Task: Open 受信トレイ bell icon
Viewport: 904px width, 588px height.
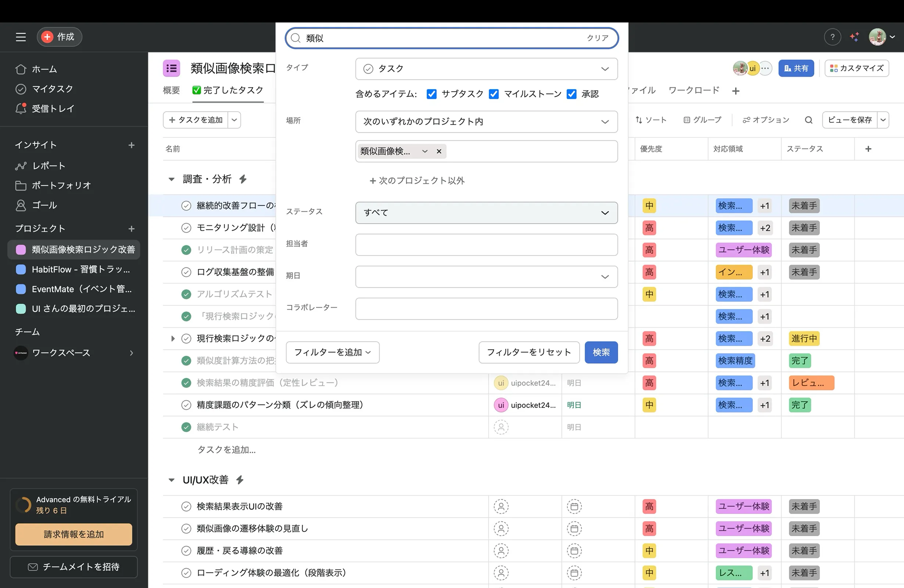Action: click(x=21, y=109)
